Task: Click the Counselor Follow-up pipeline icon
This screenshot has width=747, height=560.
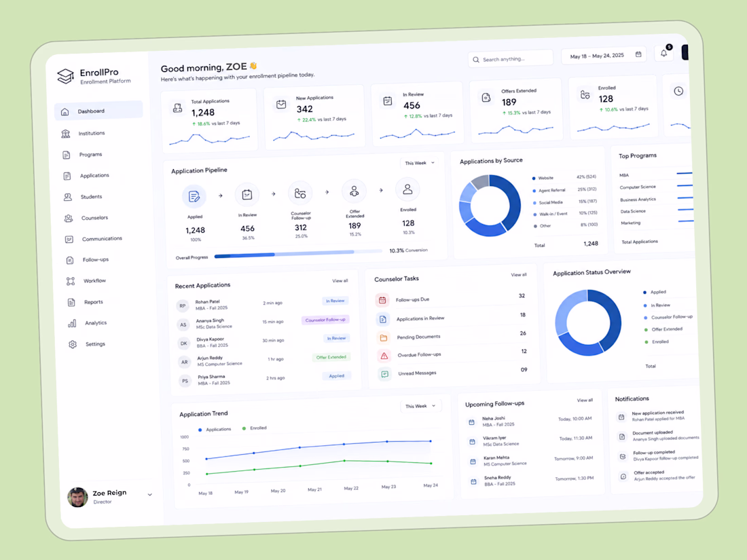Action: 300,193
